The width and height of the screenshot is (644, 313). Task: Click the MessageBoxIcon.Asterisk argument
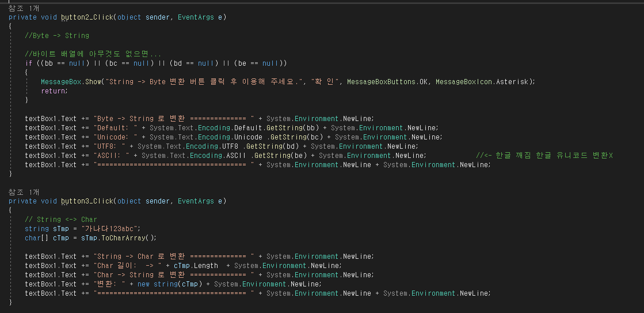[x=483, y=82]
